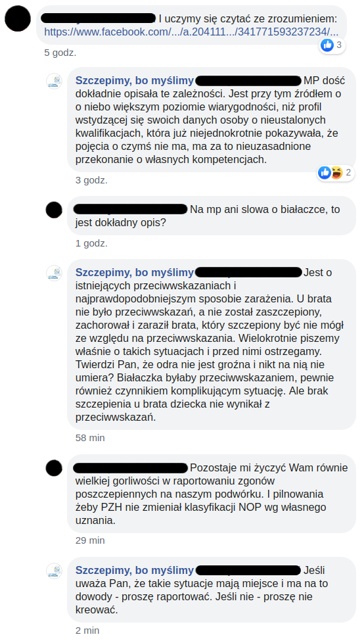Click Szczepimy, bo myślimy name in last reply
364x641 pixels.
(x=135, y=570)
